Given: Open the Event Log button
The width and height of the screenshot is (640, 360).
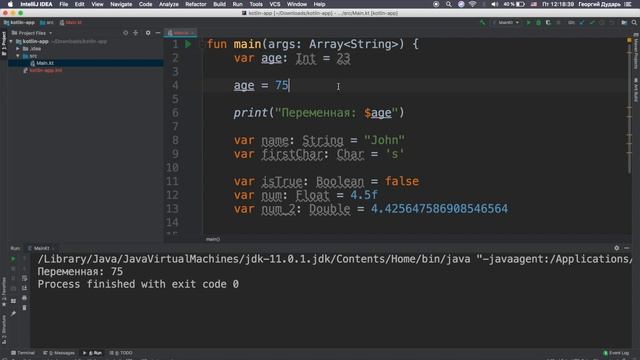Looking at the screenshot, I should (x=616, y=353).
